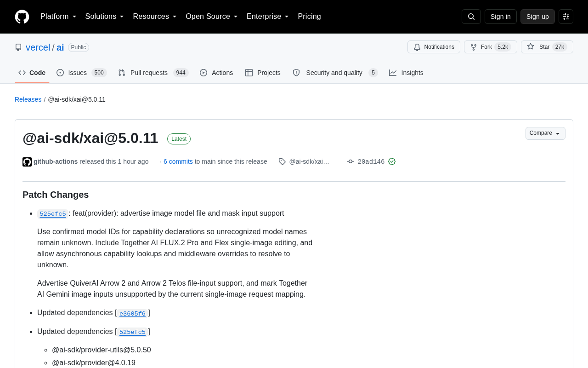Expand the Open Source menu

212,17
